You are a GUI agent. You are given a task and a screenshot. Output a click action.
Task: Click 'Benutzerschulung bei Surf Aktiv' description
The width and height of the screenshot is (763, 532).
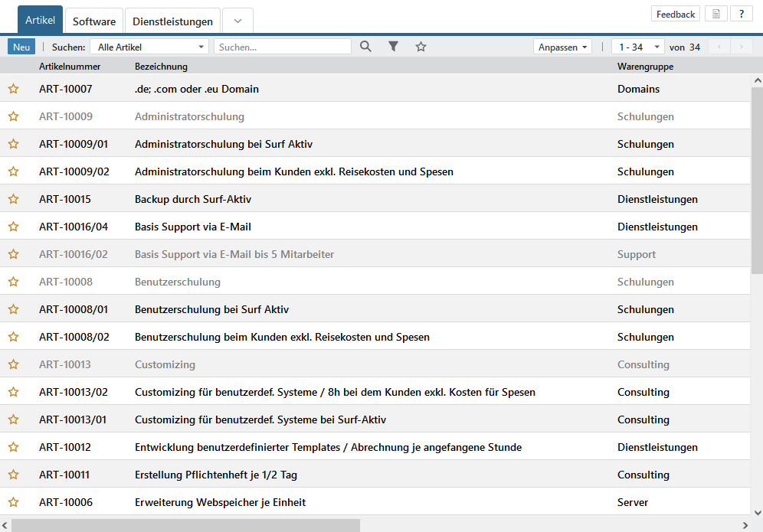[211, 309]
